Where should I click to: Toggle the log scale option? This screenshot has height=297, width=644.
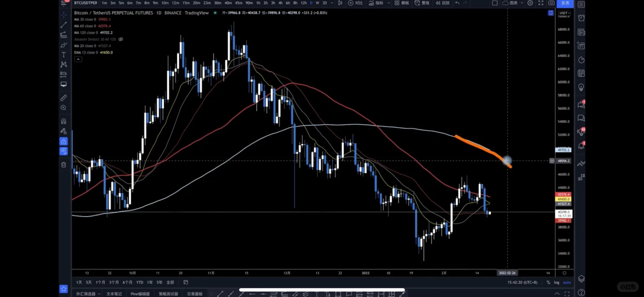(556, 283)
